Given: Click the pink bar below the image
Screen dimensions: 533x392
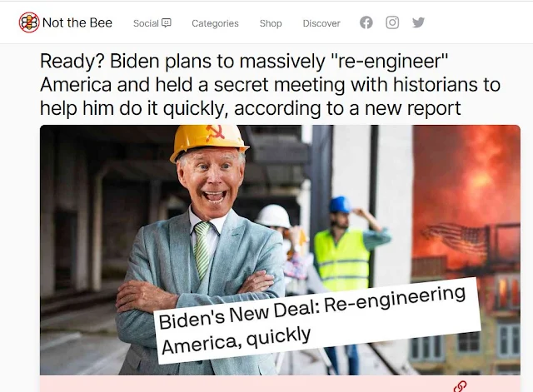Looking at the screenshot, I should coord(280,384).
